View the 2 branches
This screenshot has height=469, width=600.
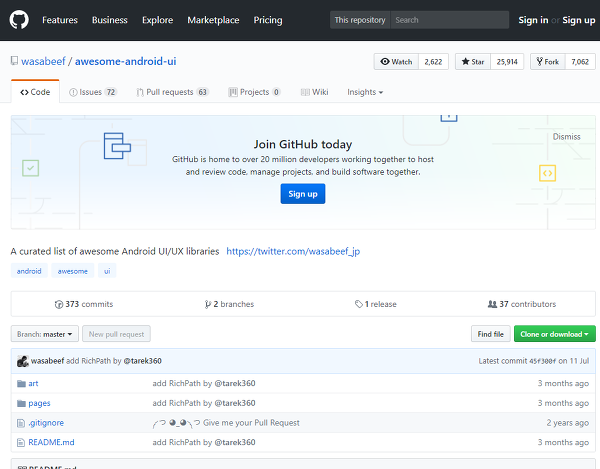point(229,304)
